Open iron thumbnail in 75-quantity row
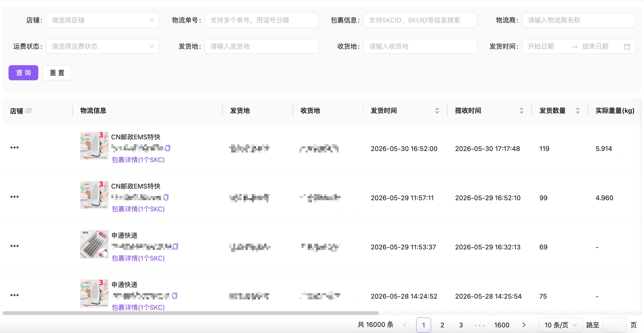 click(x=94, y=293)
